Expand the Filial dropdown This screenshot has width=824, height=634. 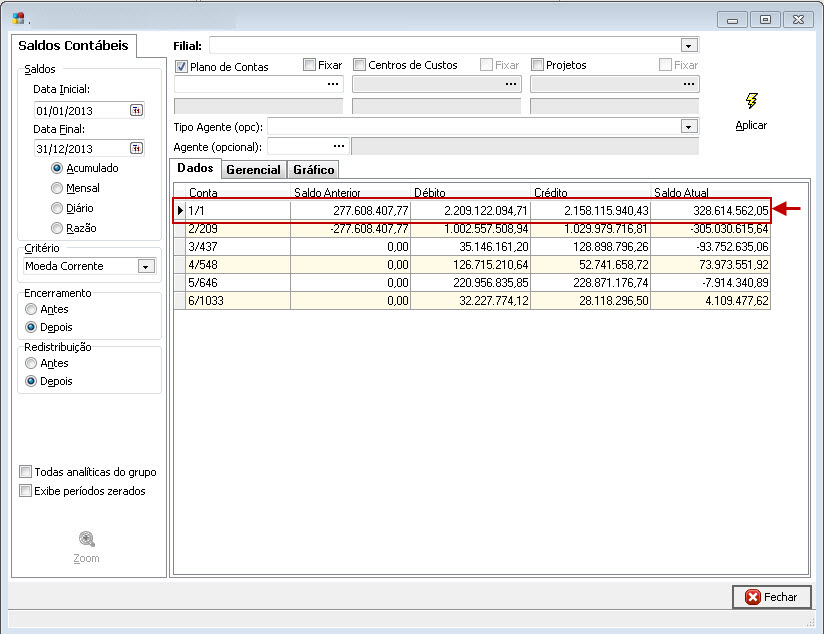(688, 46)
